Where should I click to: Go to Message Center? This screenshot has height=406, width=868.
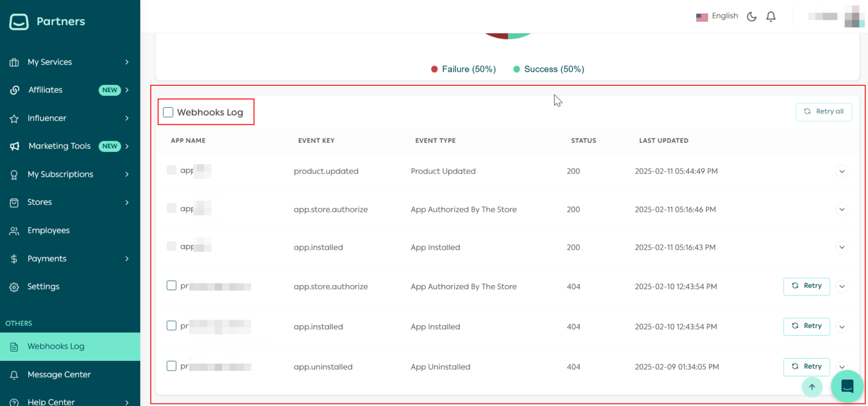coord(70,375)
